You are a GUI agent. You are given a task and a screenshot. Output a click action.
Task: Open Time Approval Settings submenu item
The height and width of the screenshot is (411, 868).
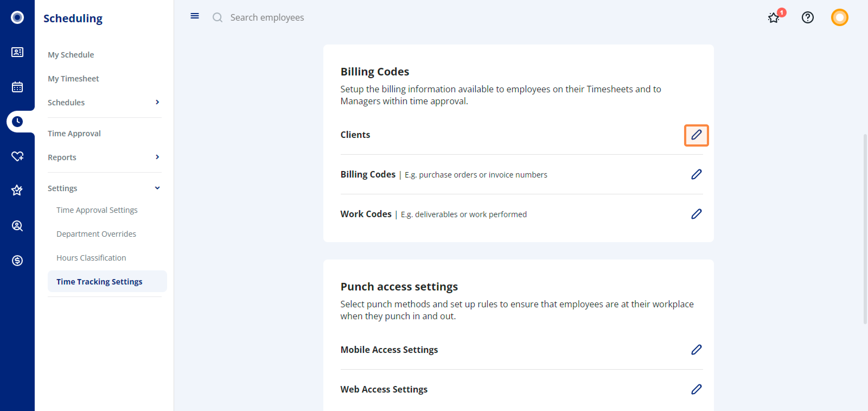tap(97, 210)
